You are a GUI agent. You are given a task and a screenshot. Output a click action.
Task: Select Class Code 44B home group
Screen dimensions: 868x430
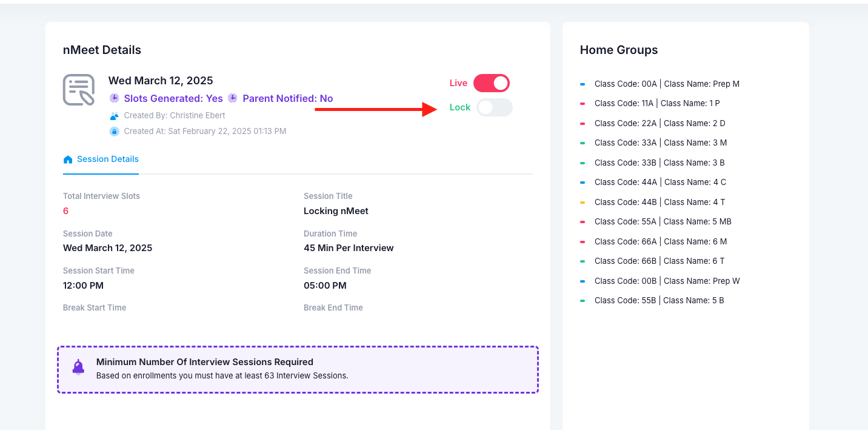click(x=659, y=202)
